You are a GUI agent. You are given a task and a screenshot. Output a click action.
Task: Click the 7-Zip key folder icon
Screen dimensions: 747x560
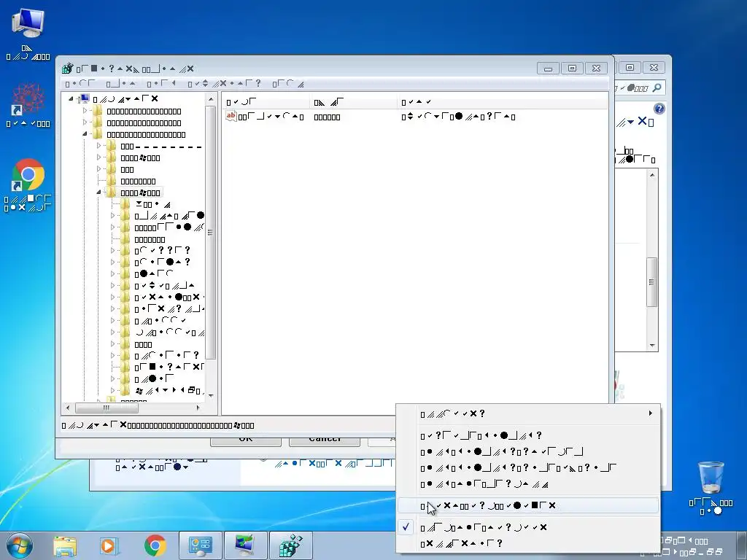(x=125, y=204)
